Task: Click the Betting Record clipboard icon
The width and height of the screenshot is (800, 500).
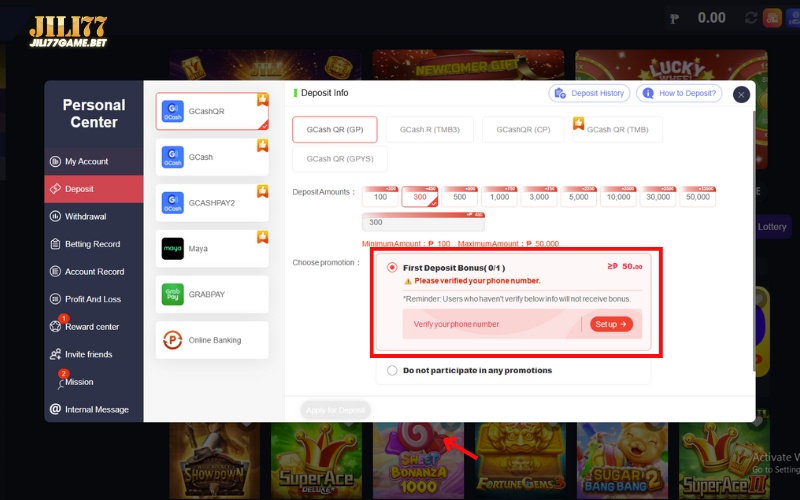Action: point(55,244)
